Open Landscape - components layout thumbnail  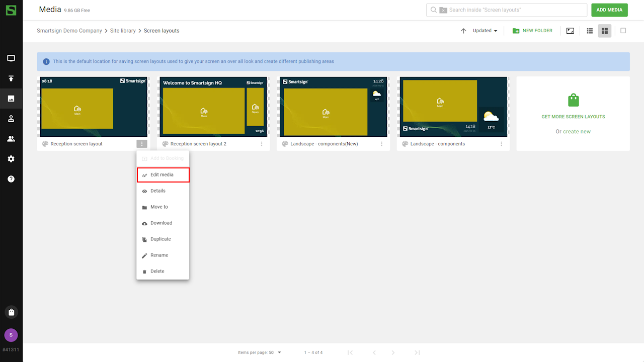pos(453,107)
